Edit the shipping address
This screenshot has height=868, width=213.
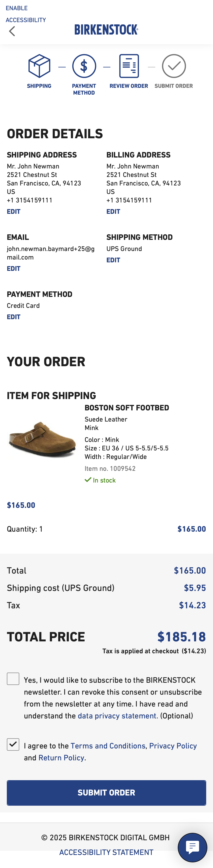point(13,212)
